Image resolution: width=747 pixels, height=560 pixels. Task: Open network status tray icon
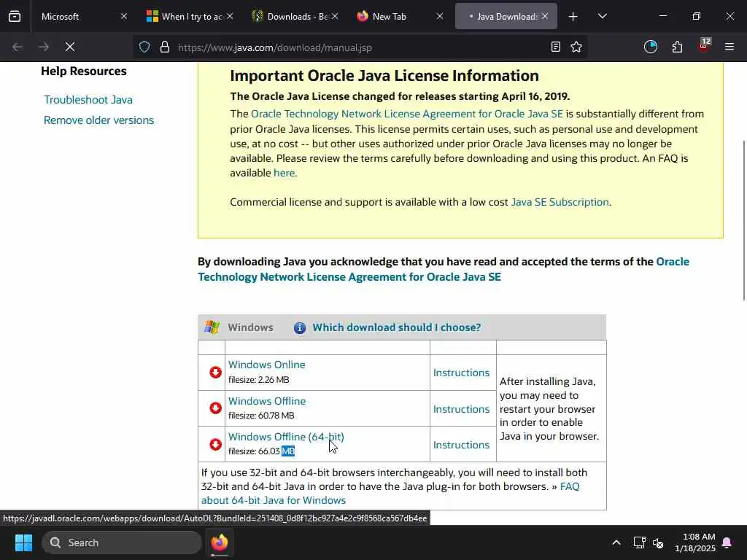639,542
